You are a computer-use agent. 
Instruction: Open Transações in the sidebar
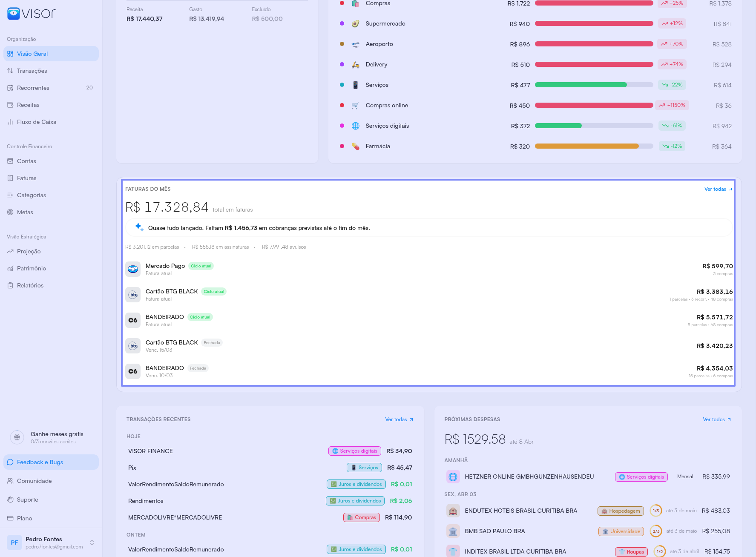click(32, 71)
